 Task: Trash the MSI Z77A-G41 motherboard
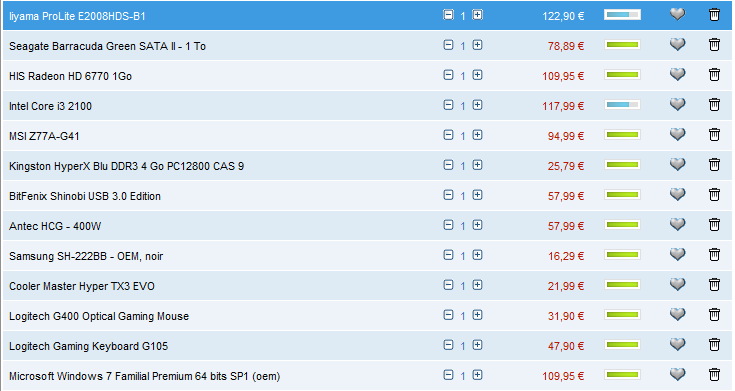(714, 135)
